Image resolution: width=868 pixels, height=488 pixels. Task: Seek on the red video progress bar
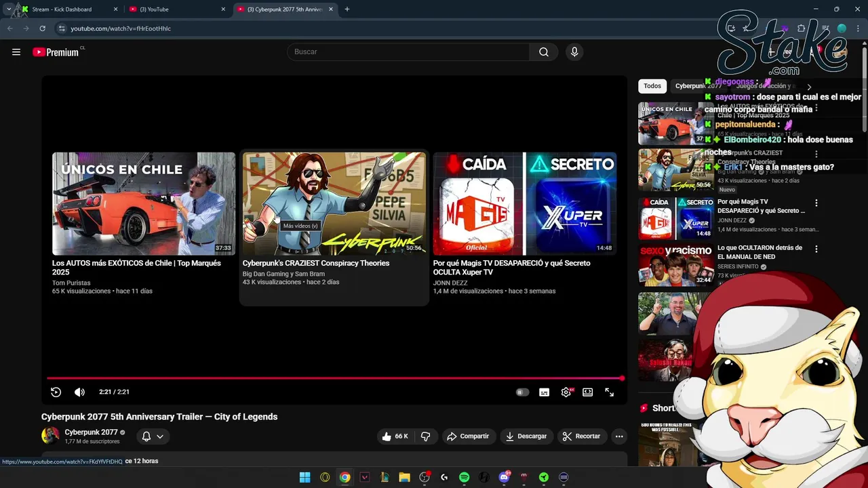334,378
